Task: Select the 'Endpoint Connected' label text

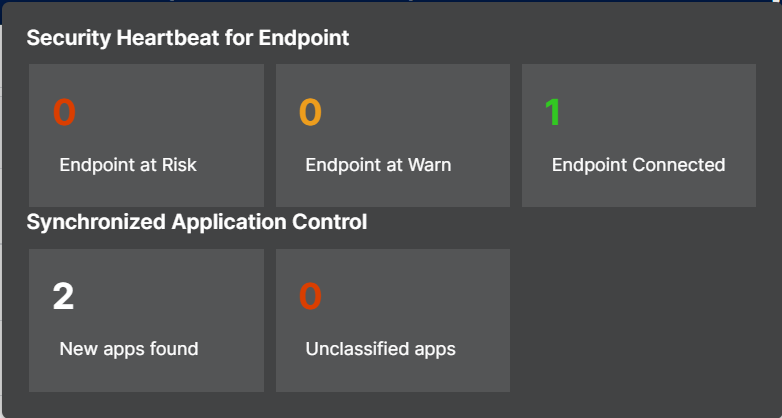Action: click(638, 165)
